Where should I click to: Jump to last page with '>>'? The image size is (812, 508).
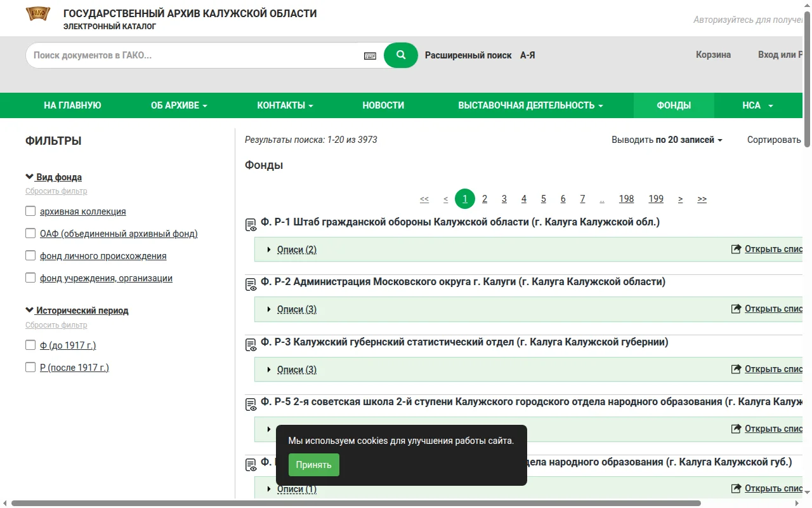tap(702, 199)
